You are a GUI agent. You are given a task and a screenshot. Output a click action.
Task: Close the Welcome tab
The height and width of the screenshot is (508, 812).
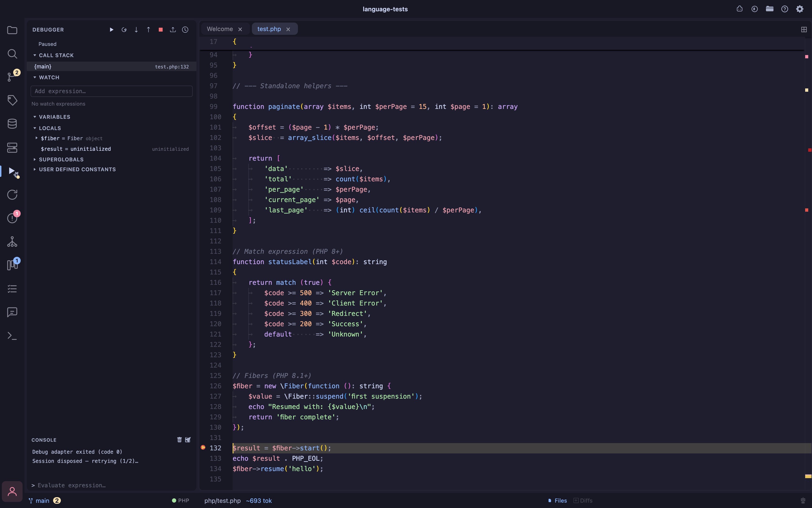tap(240, 29)
